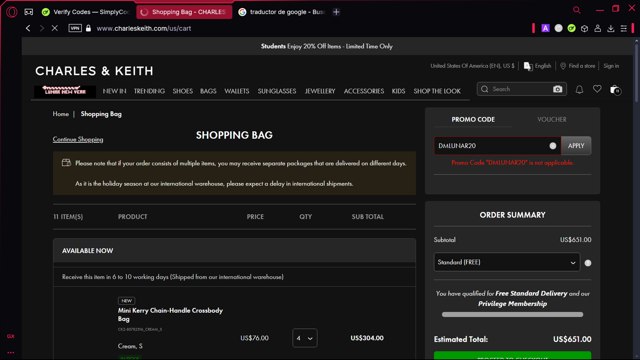This screenshot has width=640, height=360.
Task: Click the circle next to Standard shipping
Action: point(588,263)
